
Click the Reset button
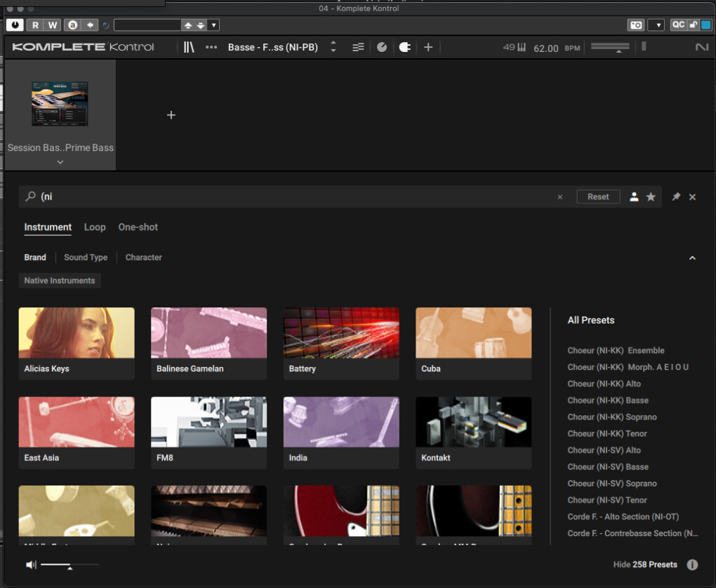598,196
